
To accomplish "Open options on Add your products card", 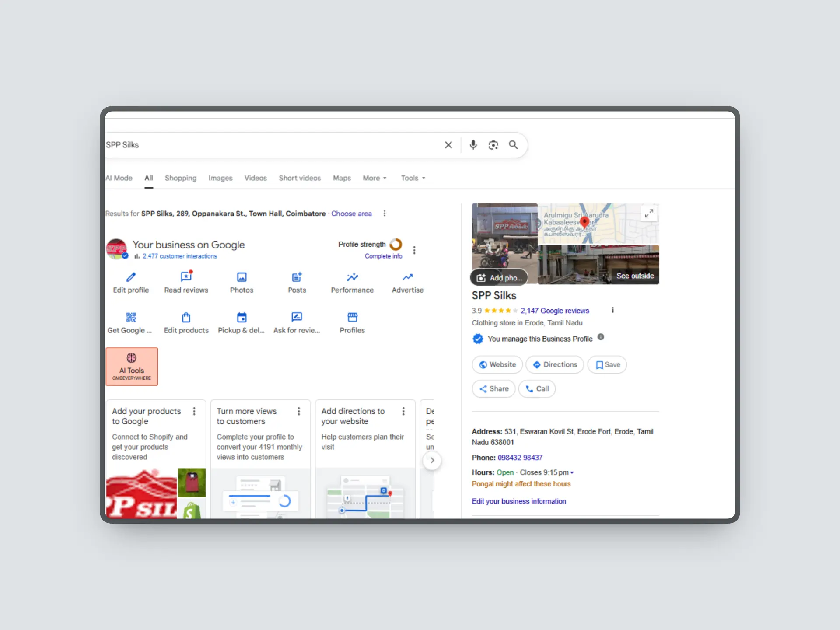I will pos(194,411).
